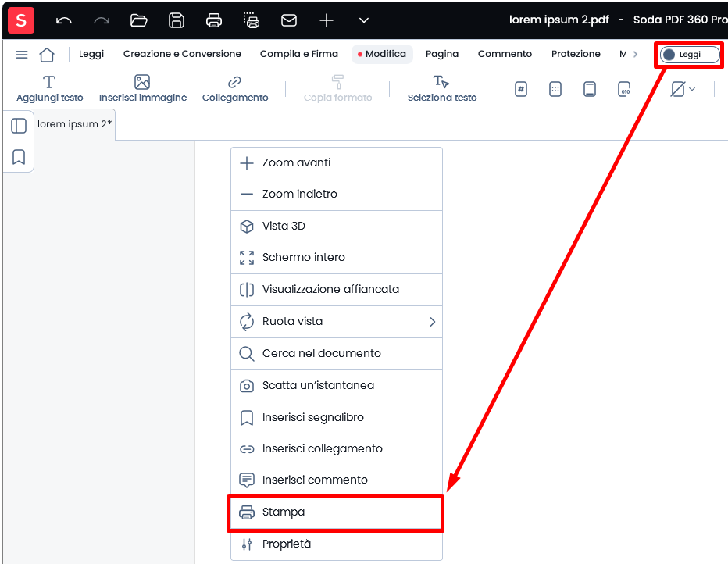Redo the last action
728x564 pixels.
point(102,20)
